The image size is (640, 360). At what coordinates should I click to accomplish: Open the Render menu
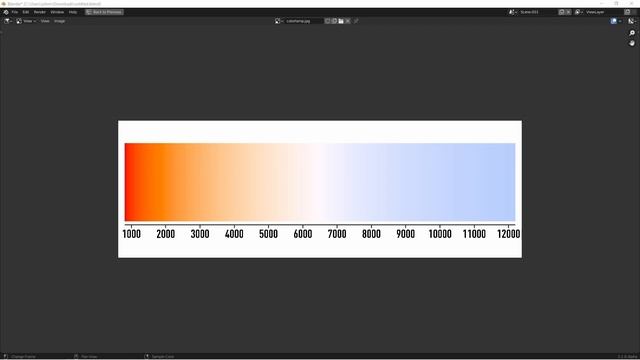point(40,12)
